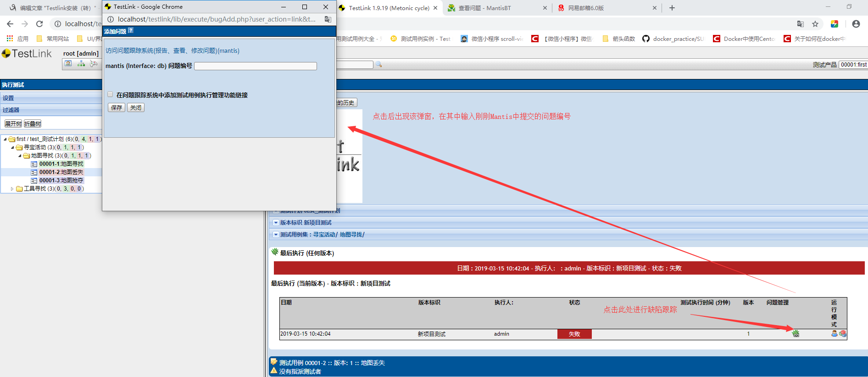Click the red 失败 status cell
Screen dimensions: 868x377
(574, 334)
